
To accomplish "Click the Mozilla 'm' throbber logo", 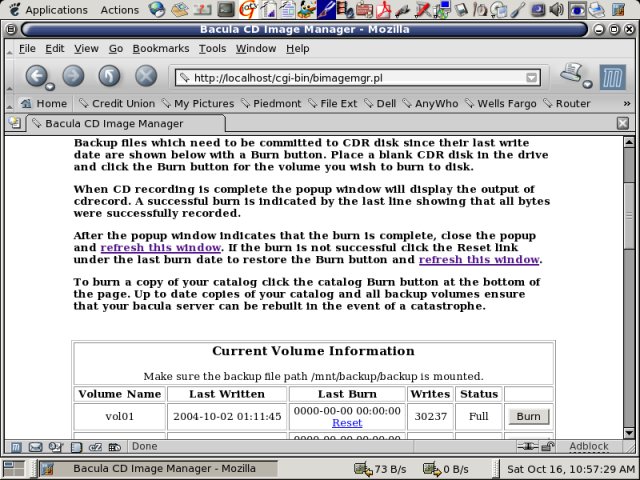I will [613, 77].
